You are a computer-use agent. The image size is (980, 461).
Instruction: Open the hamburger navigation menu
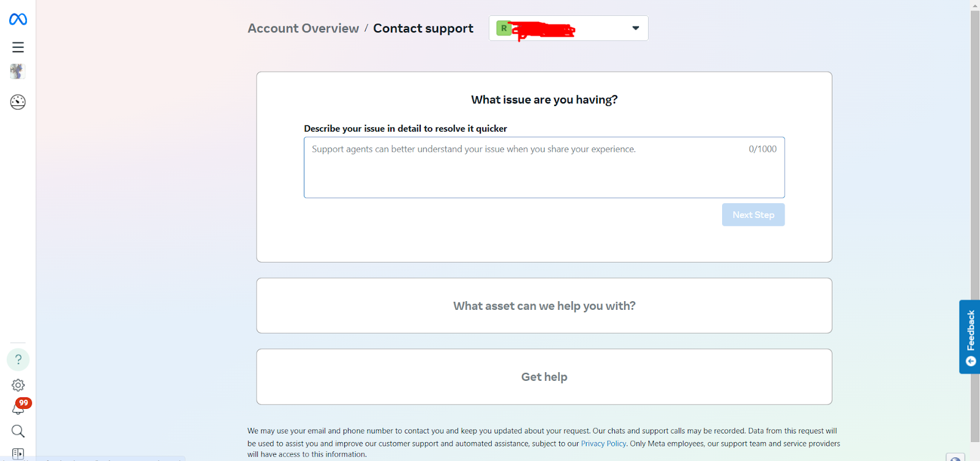click(18, 47)
